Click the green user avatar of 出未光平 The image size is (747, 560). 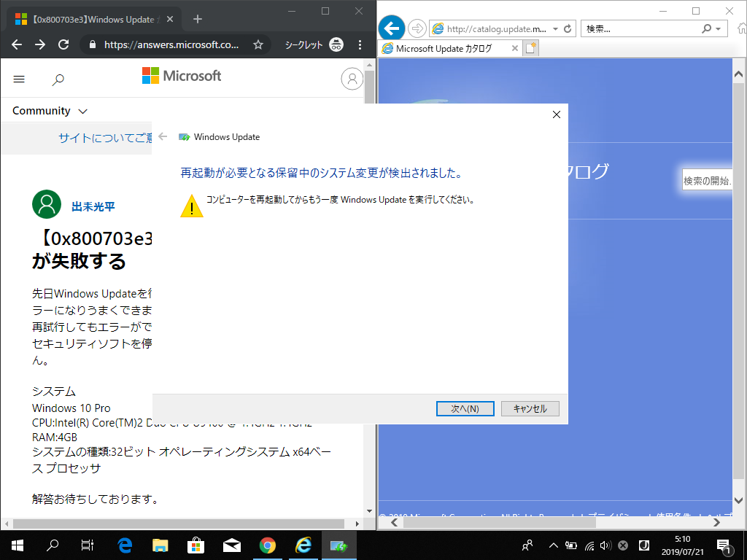[x=47, y=204]
